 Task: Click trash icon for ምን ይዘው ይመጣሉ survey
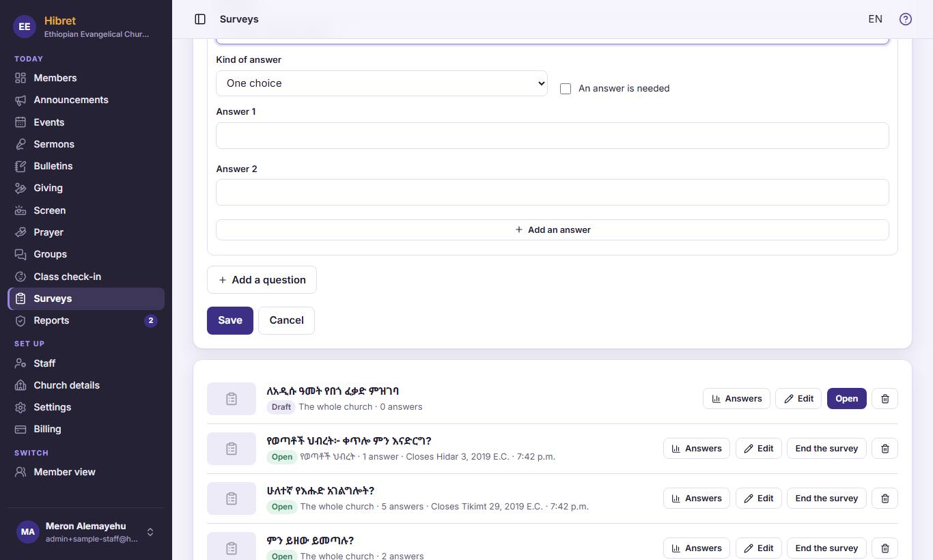tap(885, 548)
